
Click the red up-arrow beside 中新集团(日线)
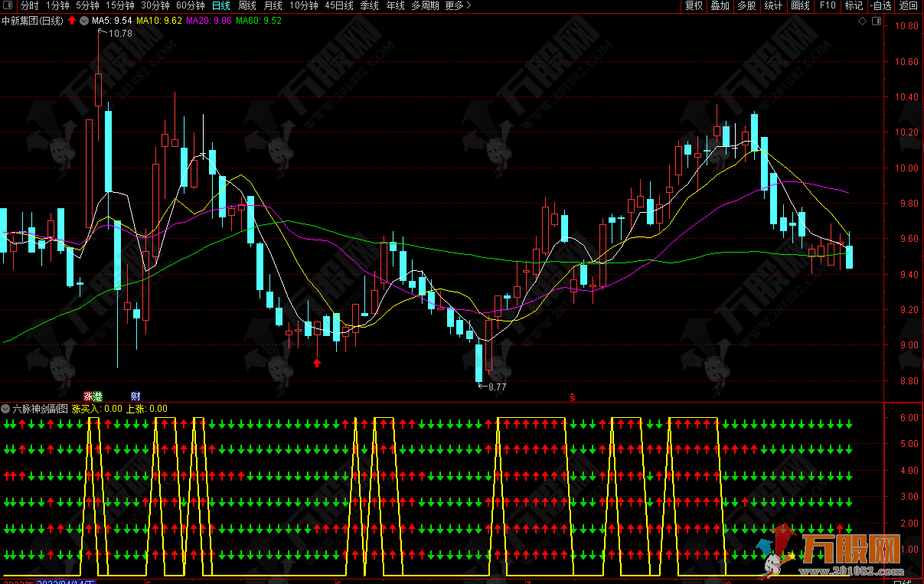tap(72, 21)
